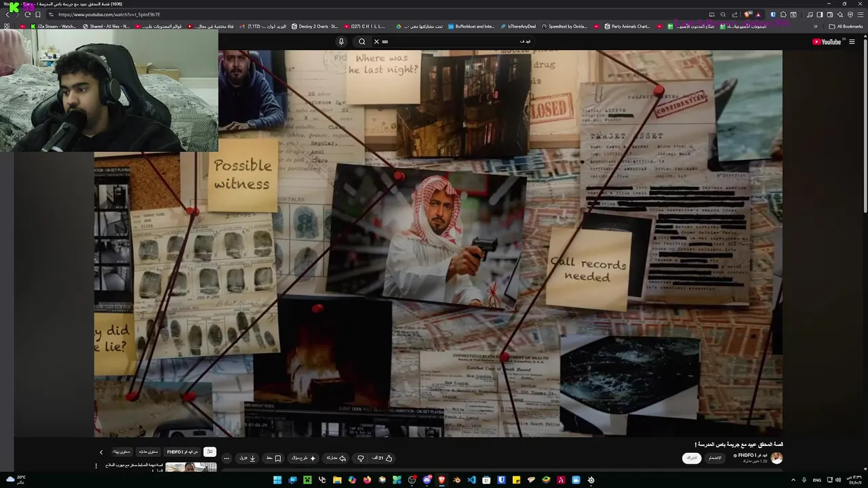Open Sticky Notes from the taskbar

(x=516, y=480)
